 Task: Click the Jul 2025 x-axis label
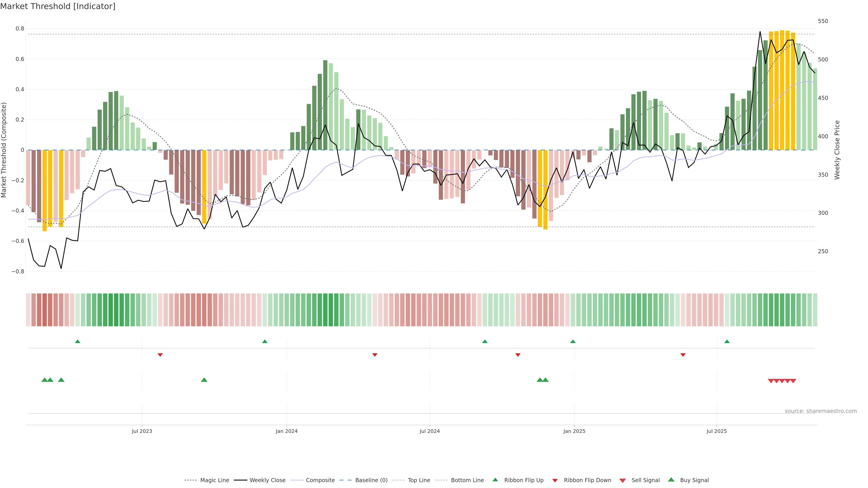pos(716,431)
